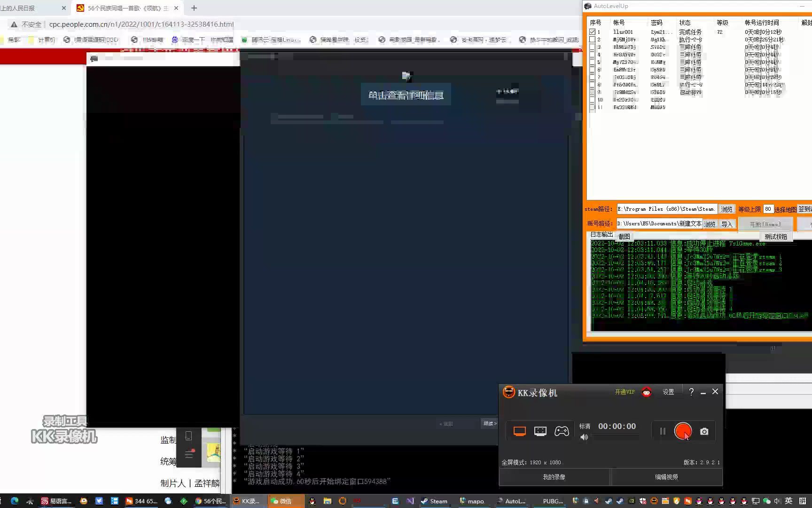Open the PUBG taskbar item

(550, 501)
